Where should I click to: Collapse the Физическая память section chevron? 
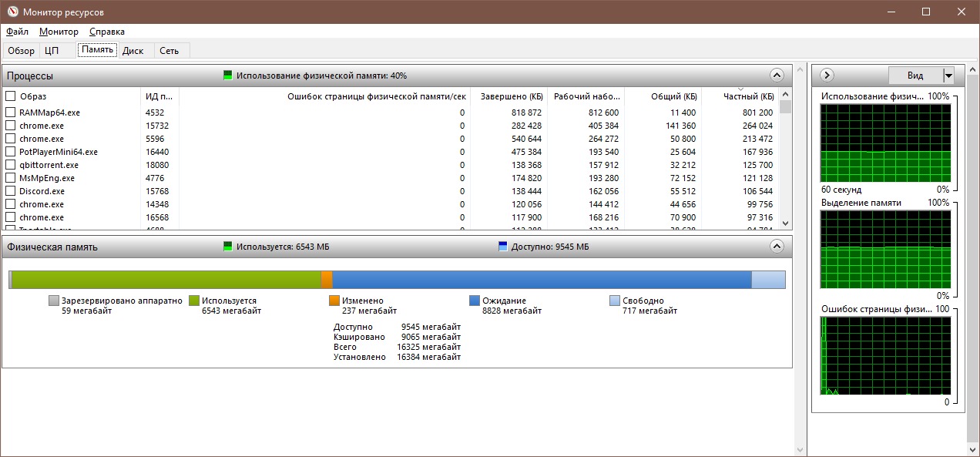777,247
